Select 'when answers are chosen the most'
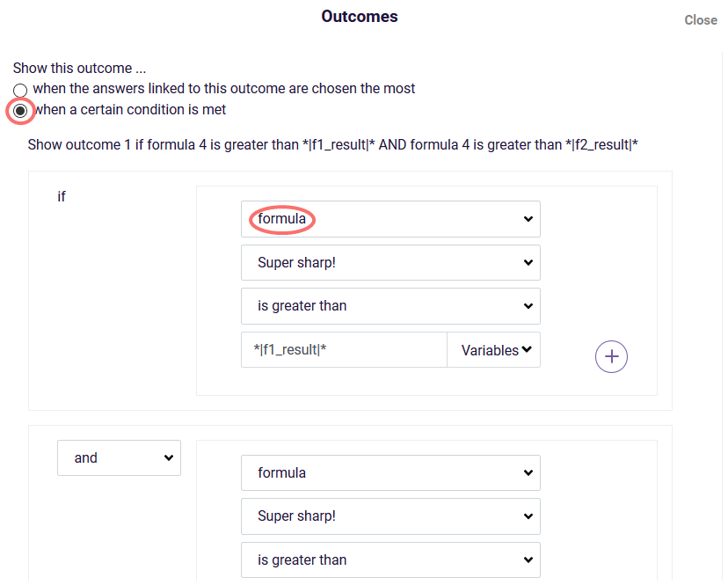This screenshot has width=728, height=585. [19, 89]
